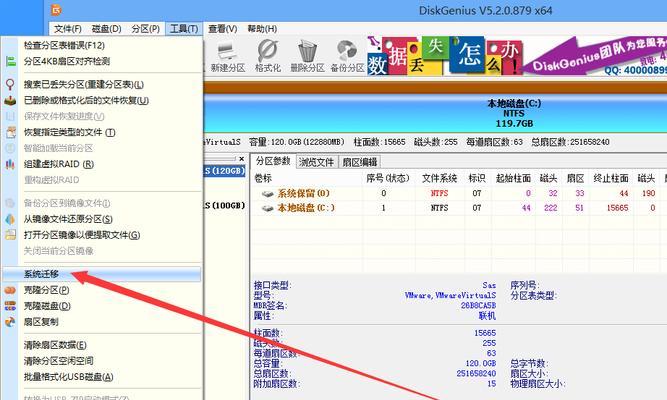The image size is (667, 400).
Task: Click the 28B8CA5B MBR signature value
Action: click(478, 306)
